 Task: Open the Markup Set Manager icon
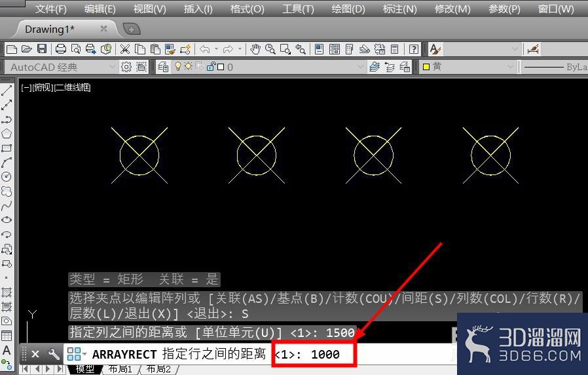pyautogui.click(x=380, y=49)
